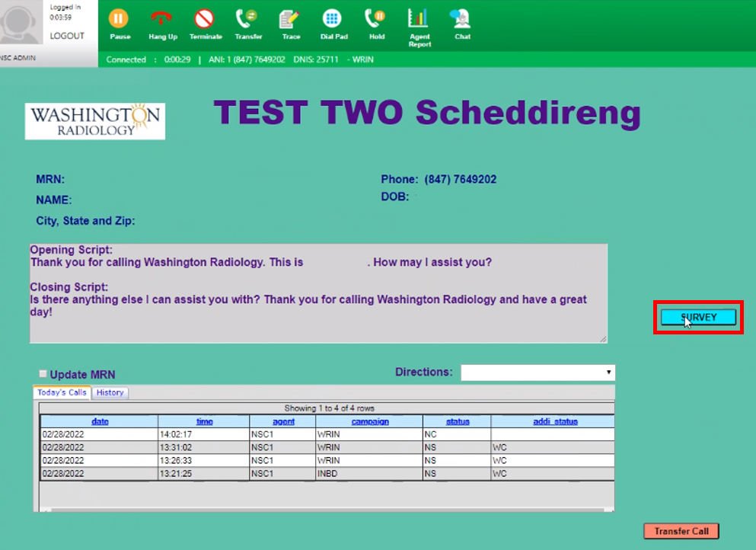The image size is (756, 550).
Task: Click the NSC ADMIN label
Action: pos(18,57)
